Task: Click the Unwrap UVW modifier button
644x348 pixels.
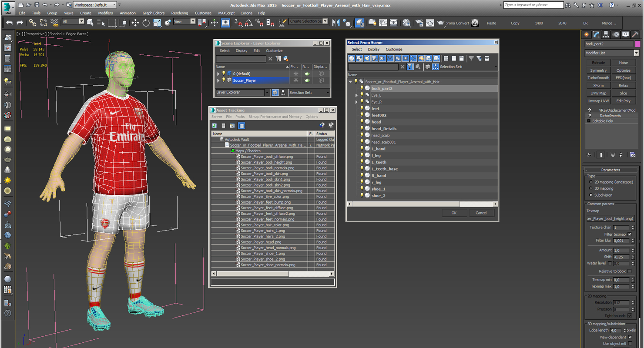Action: pos(598,101)
